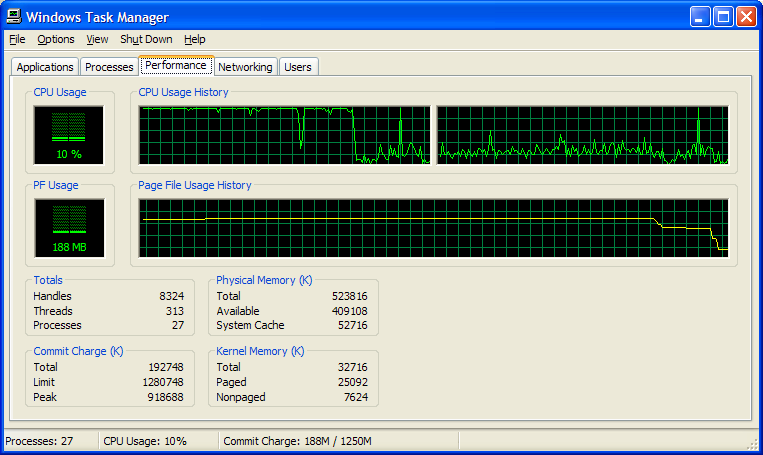The height and width of the screenshot is (455, 763).
Task: Click the Nonpaged kernel memory value 7624
Action: tap(356, 397)
